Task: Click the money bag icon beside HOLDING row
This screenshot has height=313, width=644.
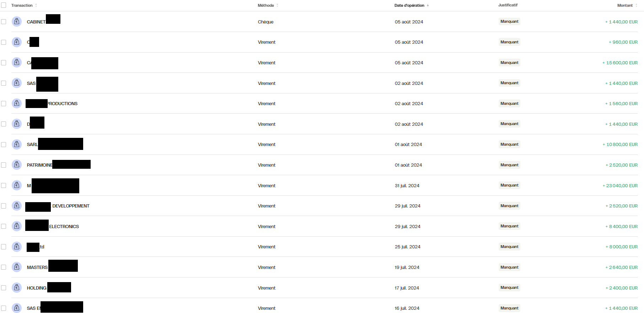Action: (x=17, y=288)
